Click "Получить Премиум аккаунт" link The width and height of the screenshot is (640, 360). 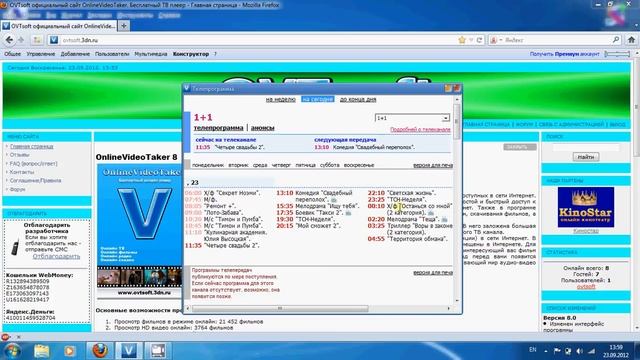coord(564,54)
